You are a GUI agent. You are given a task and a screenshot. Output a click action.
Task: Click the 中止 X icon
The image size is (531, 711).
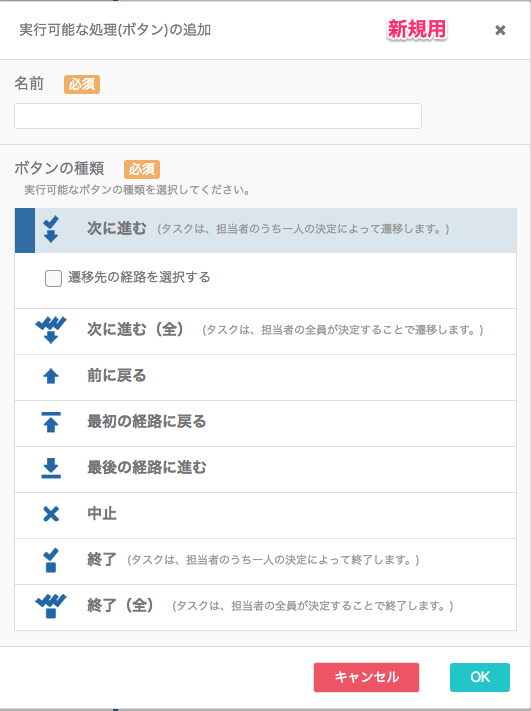pos(51,514)
